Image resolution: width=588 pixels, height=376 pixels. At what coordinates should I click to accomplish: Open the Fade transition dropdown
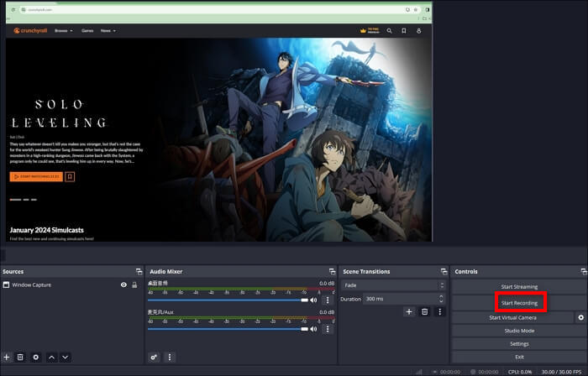(393, 285)
